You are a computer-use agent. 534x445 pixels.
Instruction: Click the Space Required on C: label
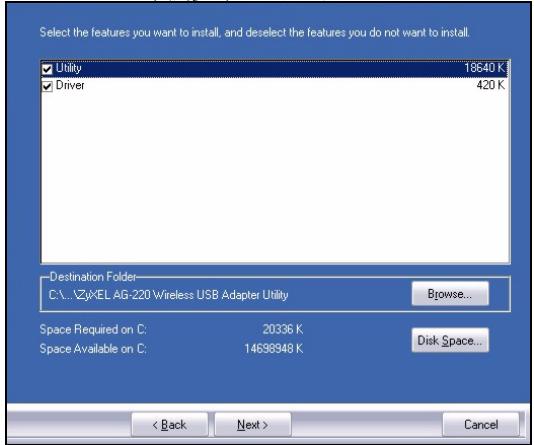[x=93, y=329]
